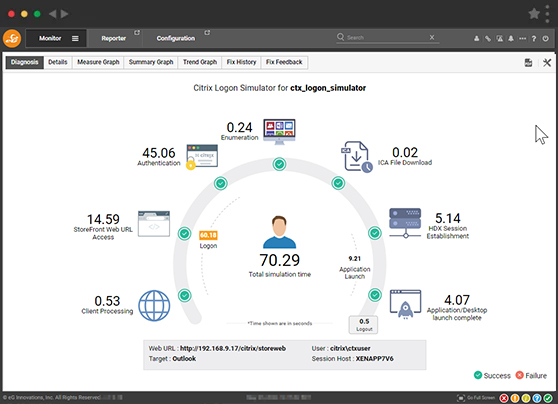Open the Fix Feedback tab

pos(284,62)
